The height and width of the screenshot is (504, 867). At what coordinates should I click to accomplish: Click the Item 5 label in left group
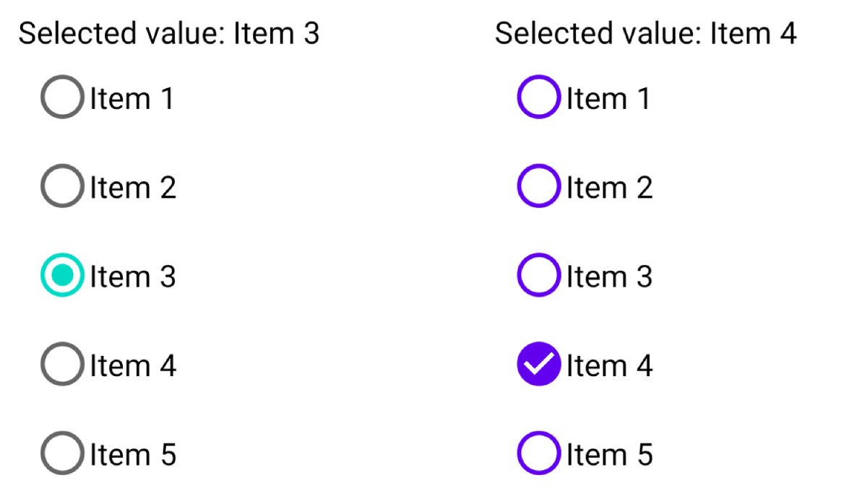132,454
